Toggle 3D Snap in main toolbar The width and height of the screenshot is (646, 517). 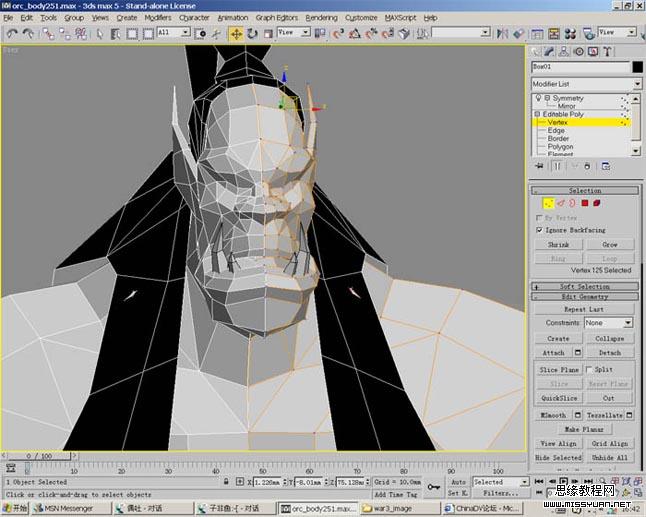[x=338, y=33]
